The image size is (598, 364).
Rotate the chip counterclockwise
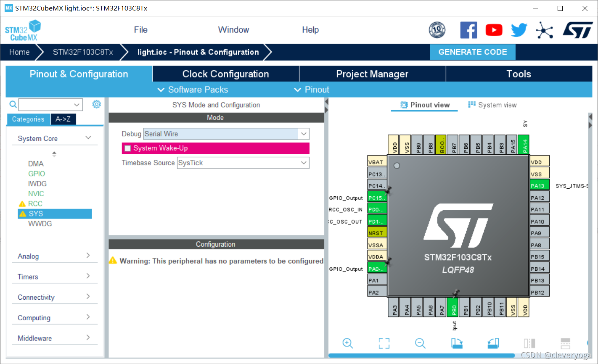tap(493, 343)
